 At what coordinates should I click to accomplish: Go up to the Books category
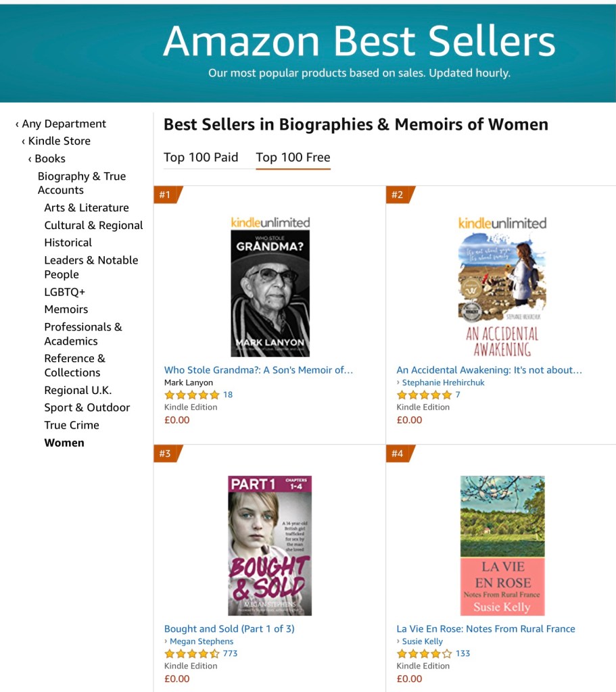50,159
